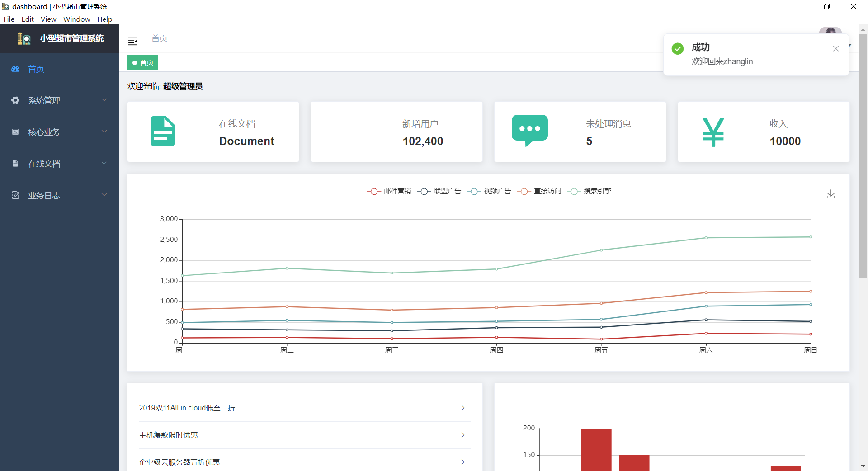Click the scrollbar up arrow
The height and width of the screenshot is (471, 868).
(863, 29)
